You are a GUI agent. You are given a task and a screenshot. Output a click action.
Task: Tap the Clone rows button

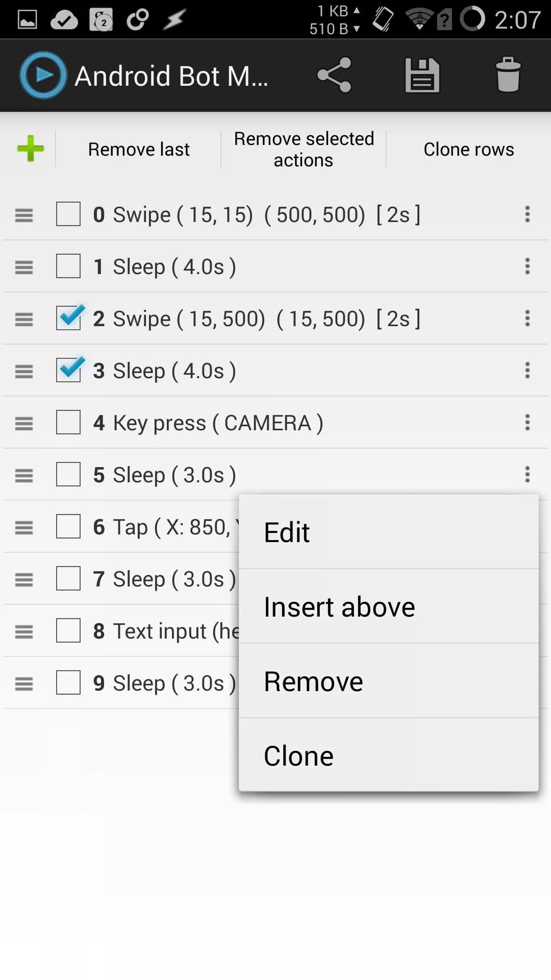coord(468,149)
